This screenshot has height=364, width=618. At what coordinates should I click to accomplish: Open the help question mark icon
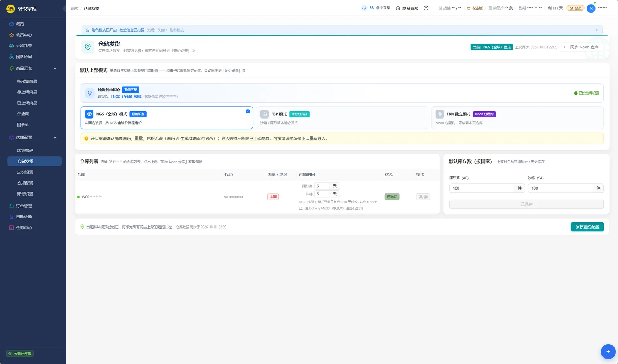[x=426, y=8]
